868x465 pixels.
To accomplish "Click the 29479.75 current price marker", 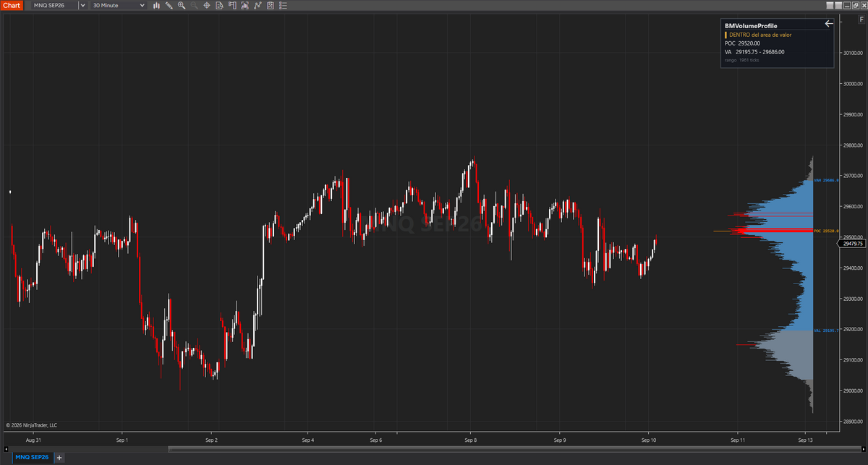I will (853, 244).
